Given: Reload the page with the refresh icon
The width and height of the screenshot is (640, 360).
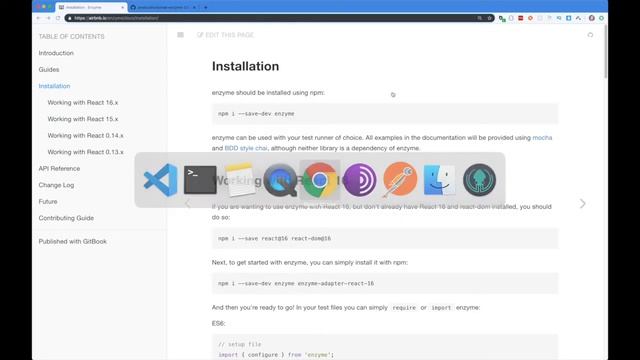Looking at the screenshot, I should pos(58,18).
